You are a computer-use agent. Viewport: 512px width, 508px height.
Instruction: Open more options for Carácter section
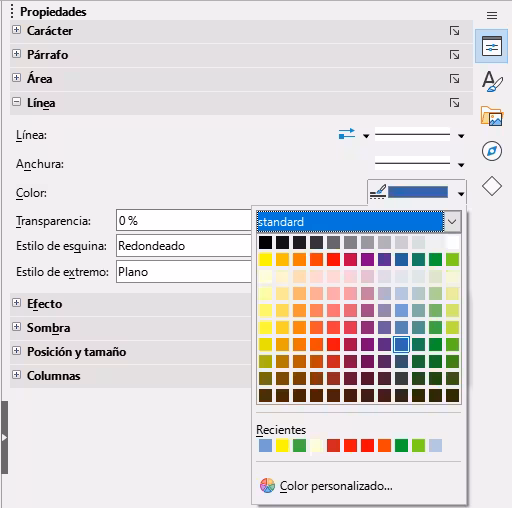click(x=455, y=31)
